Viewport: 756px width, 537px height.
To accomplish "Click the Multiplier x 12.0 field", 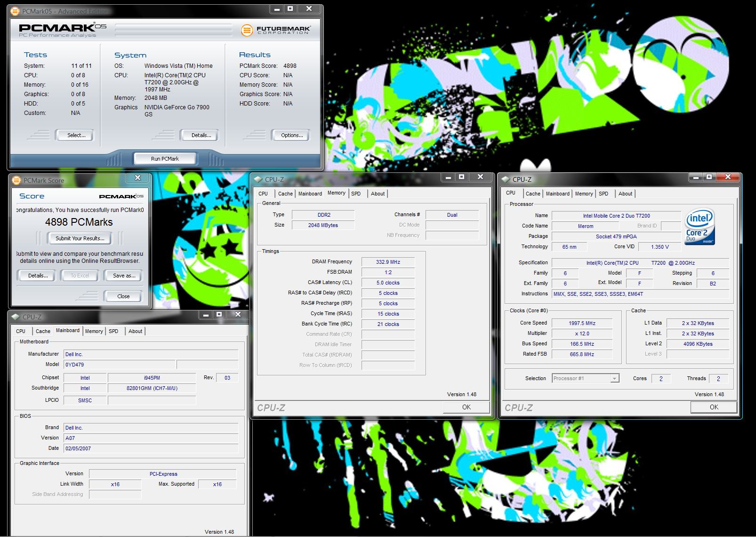I will pyautogui.click(x=582, y=334).
